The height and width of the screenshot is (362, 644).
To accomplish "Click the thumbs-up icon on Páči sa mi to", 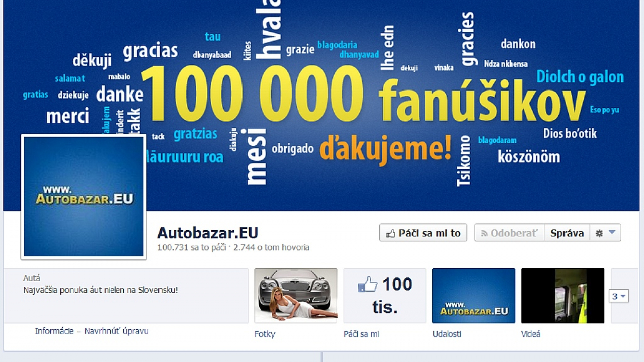I will click(x=390, y=233).
